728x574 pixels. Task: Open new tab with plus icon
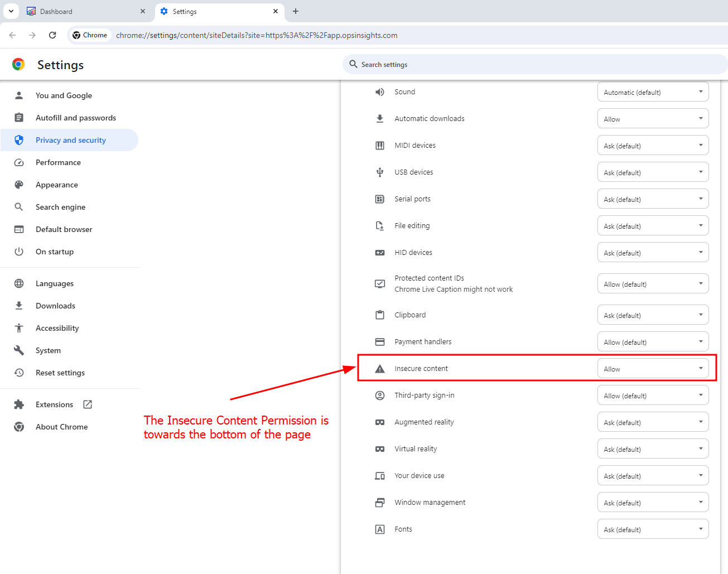(296, 11)
